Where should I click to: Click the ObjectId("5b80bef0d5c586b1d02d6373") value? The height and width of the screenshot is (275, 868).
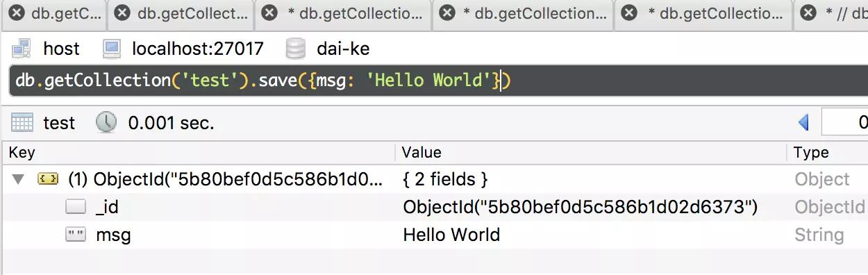click(580, 207)
